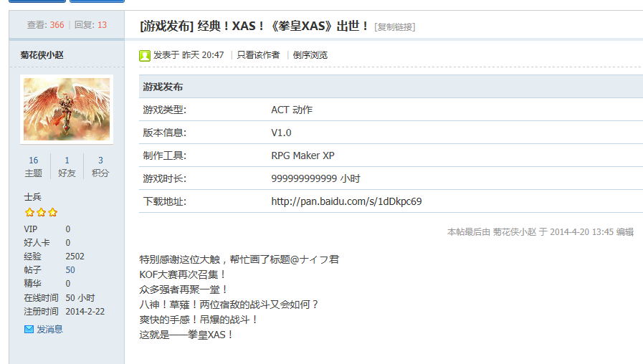
Task: Click 只看该作者 to filter posts
Action: (x=258, y=55)
